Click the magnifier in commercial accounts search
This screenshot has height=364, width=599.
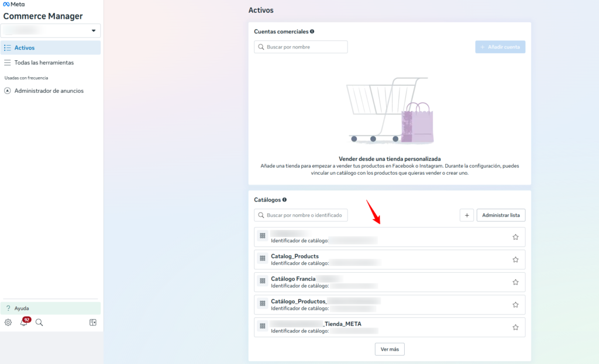click(x=261, y=47)
